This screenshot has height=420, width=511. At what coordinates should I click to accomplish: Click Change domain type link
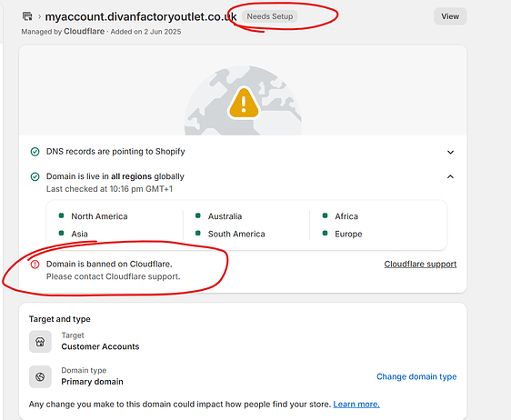point(416,376)
